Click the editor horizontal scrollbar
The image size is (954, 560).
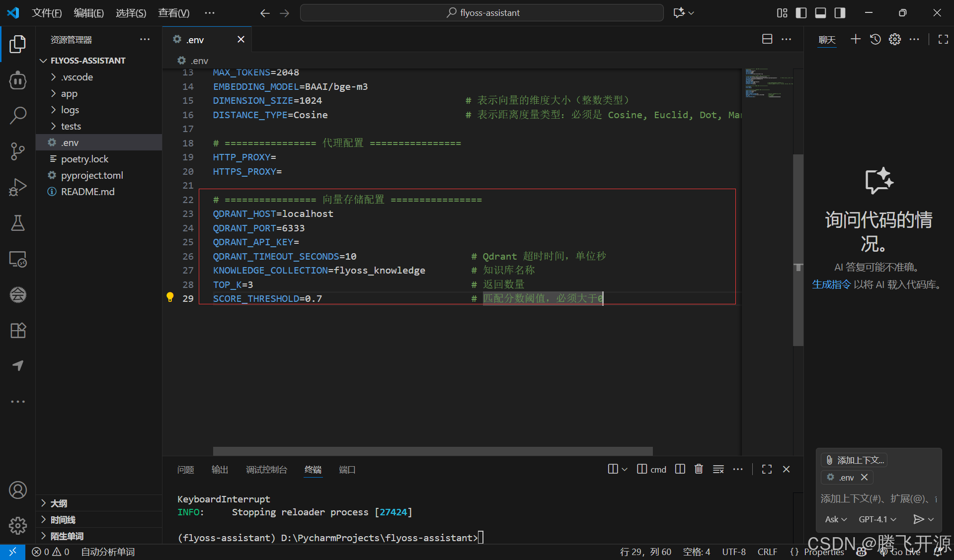pos(432,451)
